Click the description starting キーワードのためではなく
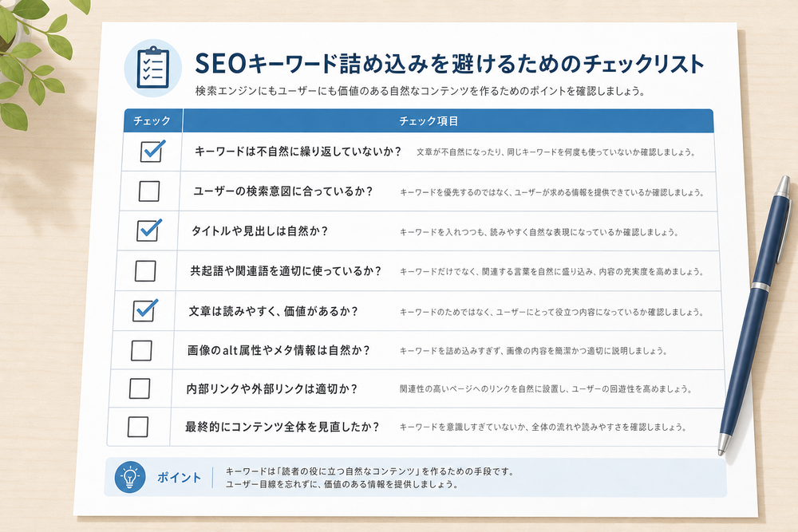 point(551,312)
